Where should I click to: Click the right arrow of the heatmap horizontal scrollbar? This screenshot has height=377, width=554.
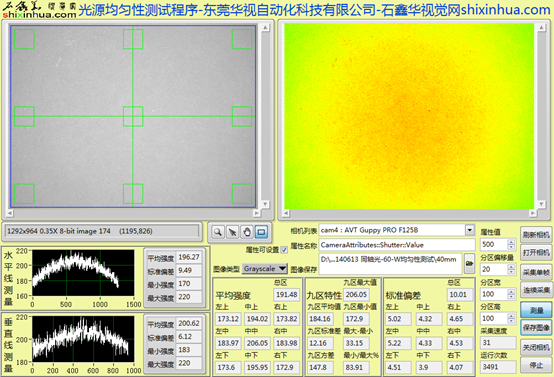pos(533,213)
